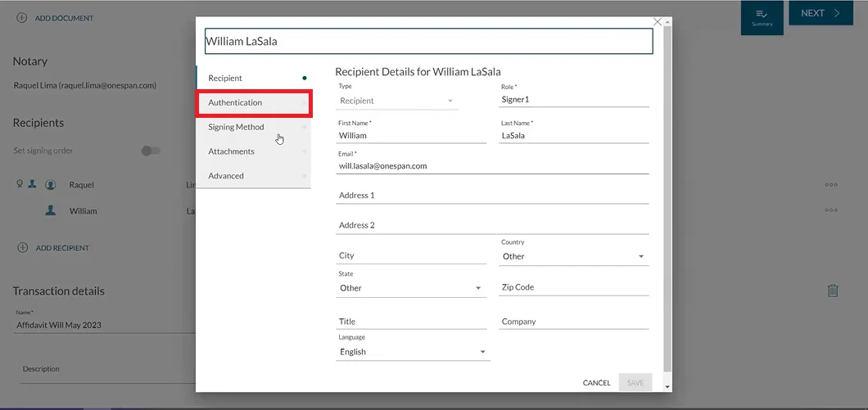Click the Recipient Details for William LaSala heading

point(418,71)
